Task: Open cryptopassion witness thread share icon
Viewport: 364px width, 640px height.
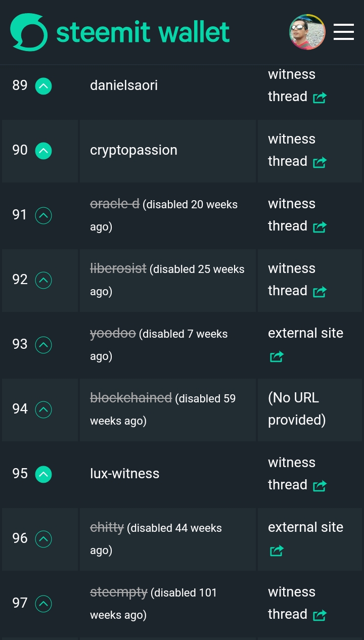Action: tap(320, 162)
